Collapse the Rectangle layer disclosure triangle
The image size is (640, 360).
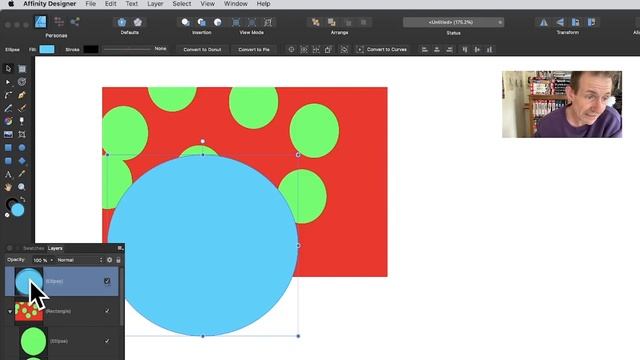[x=10, y=311]
